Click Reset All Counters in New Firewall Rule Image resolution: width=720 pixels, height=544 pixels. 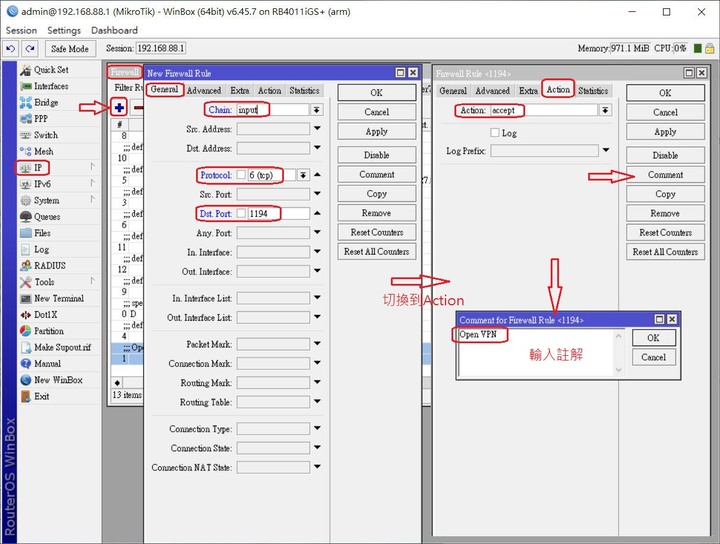tap(377, 252)
